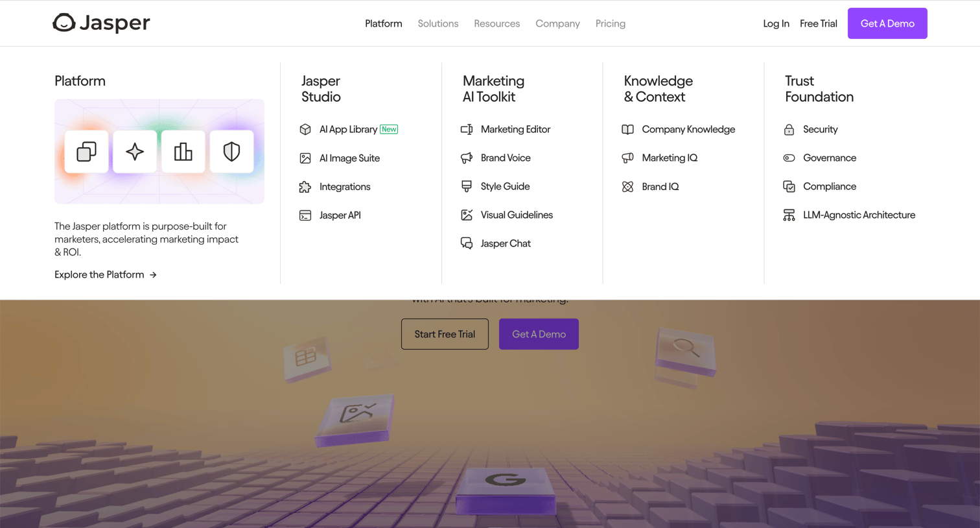The height and width of the screenshot is (528, 980).
Task: Click the Company Knowledge book icon
Action: pos(627,129)
